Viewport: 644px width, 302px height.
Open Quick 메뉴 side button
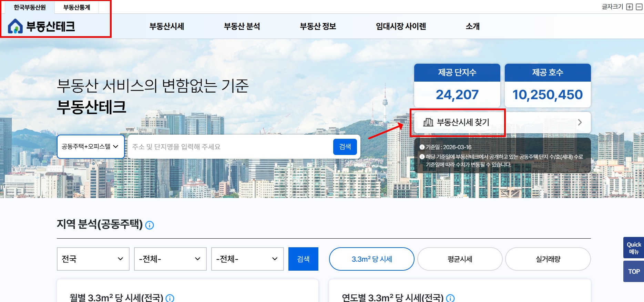(634, 248)
